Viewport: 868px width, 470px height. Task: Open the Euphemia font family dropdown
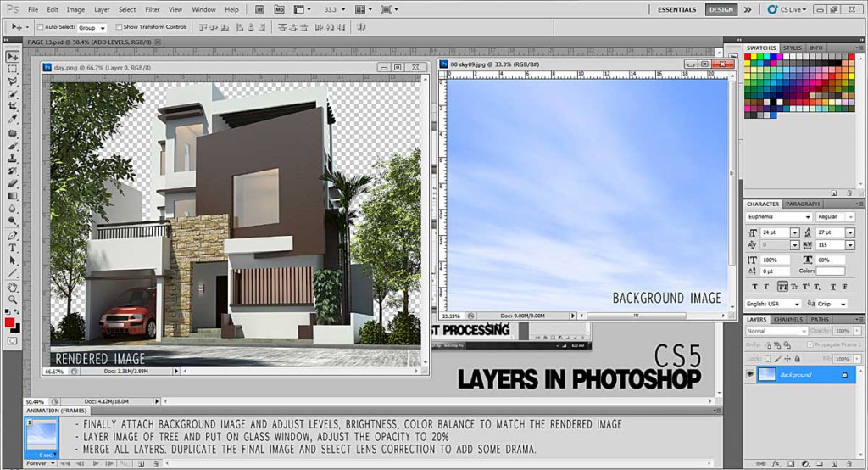tap(779, 216)
